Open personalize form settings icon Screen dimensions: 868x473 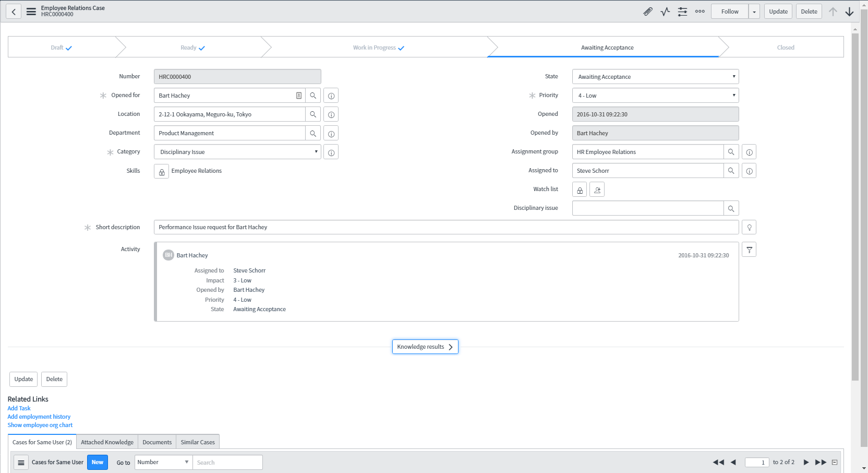pos(682,11)
